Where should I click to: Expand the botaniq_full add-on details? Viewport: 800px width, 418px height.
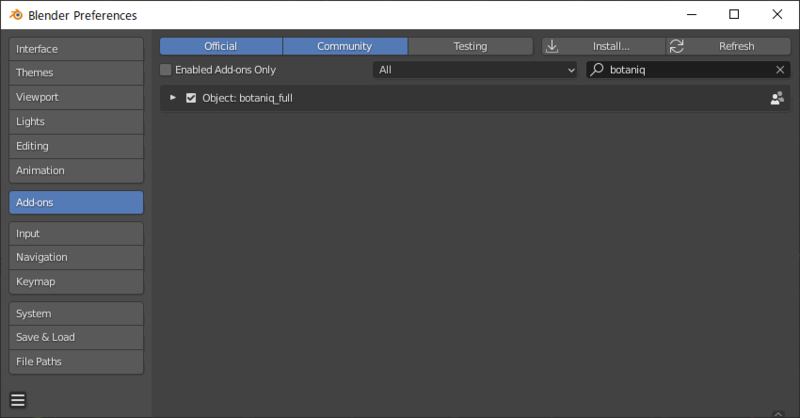click(173, 97)
